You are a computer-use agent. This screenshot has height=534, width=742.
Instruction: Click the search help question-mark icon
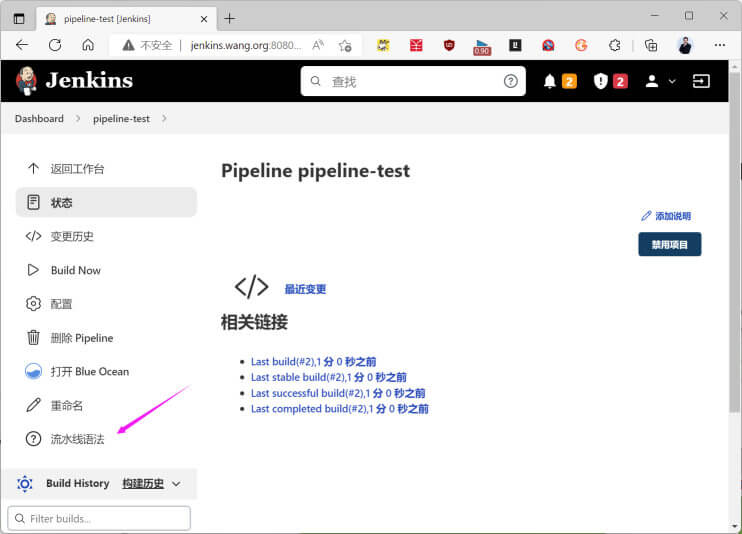tap(510, 81)
